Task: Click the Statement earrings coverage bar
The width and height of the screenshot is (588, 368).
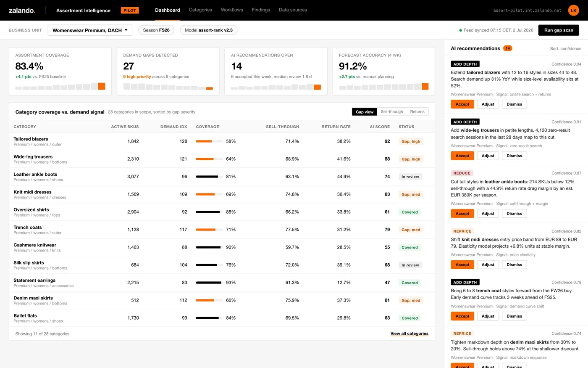Action: coord(210,283)
